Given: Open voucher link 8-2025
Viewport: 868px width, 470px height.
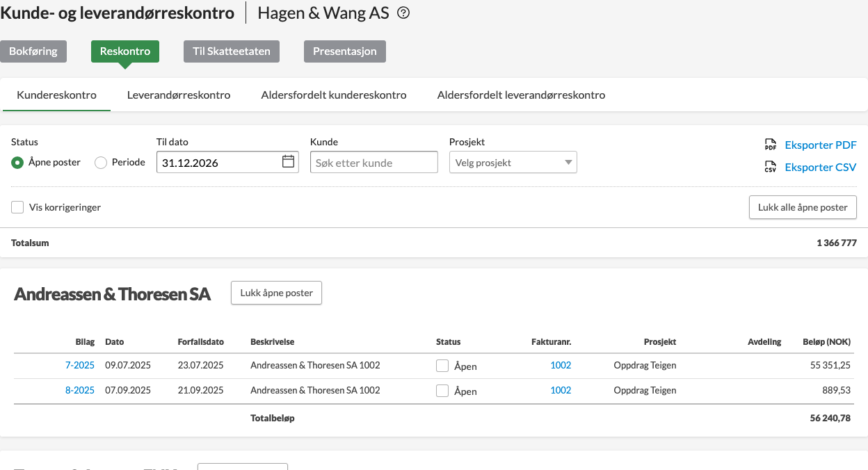Looking at the screenshot, I should pyautogui.click(x=80, y=390).
